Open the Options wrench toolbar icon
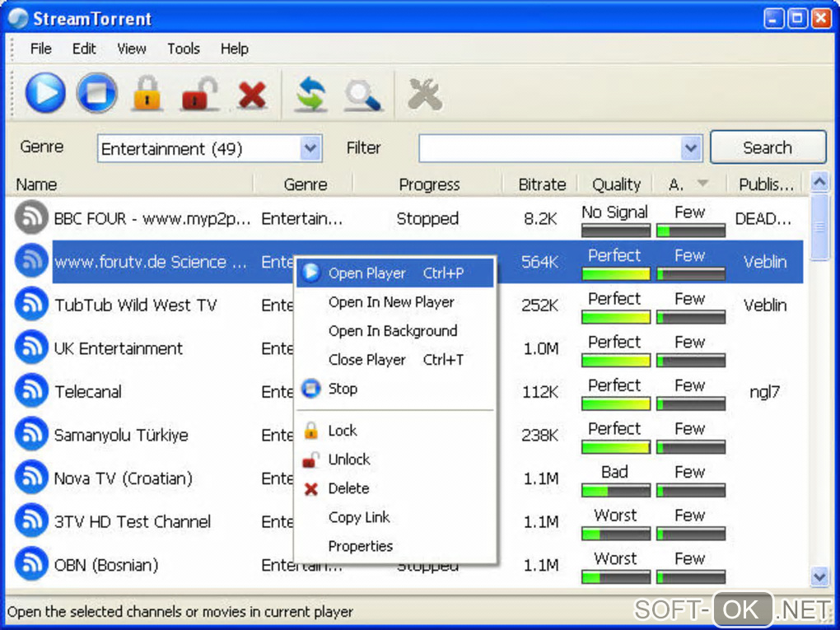Viewport: 840px width, 630px height. click(x=425, y=94)
